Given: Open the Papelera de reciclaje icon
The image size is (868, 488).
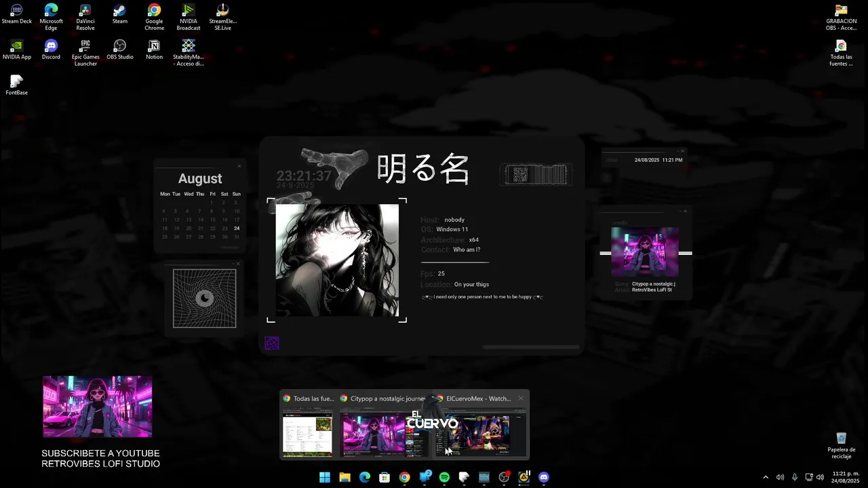Looking at the screenshot, I should click(x=841, y=445).
